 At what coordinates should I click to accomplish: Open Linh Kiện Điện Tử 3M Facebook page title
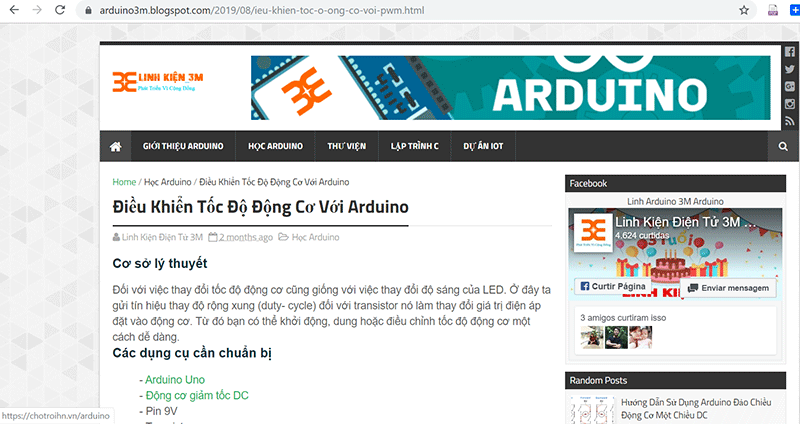coord(686,222)
